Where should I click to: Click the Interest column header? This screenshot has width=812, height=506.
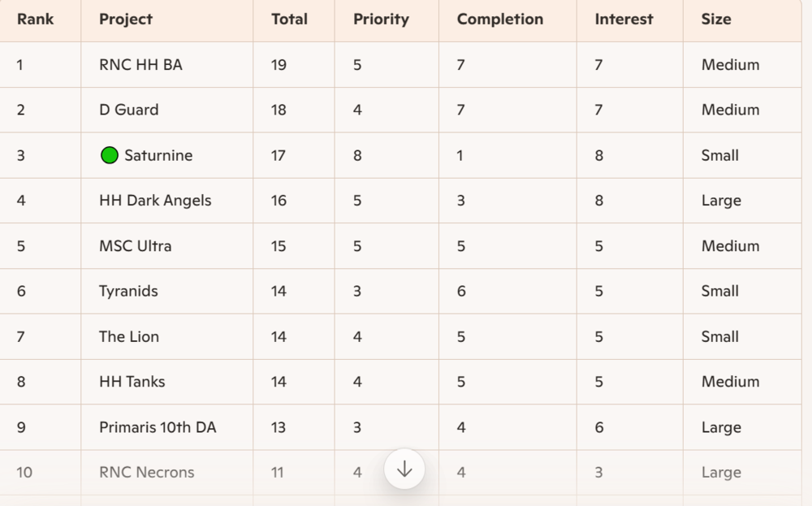624,19
